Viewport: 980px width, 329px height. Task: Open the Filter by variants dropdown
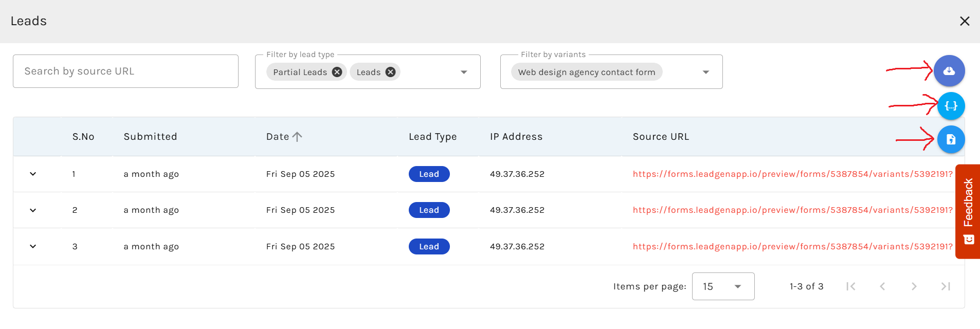(705, 72)
